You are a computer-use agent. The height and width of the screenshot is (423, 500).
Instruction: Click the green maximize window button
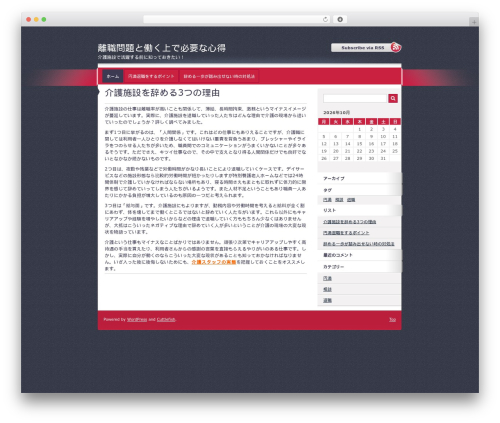point(44,19)
